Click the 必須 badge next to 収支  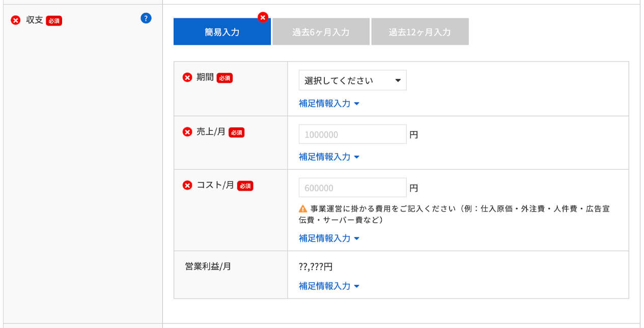[54, 21]
